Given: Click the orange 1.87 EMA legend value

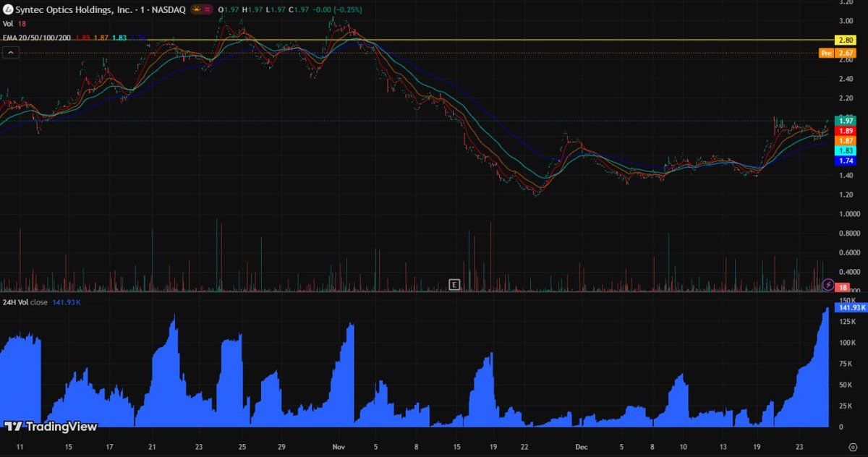Looking at the screenshot, I should click(x=101, y=37).
